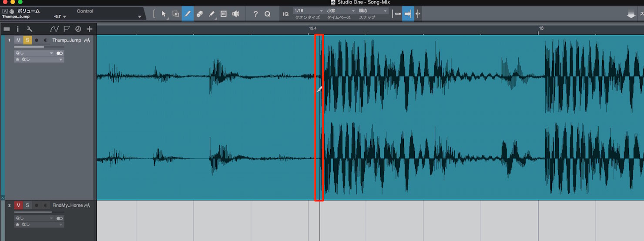Select the Arrow tool in toolbar
644x241 pixels.
164,14
